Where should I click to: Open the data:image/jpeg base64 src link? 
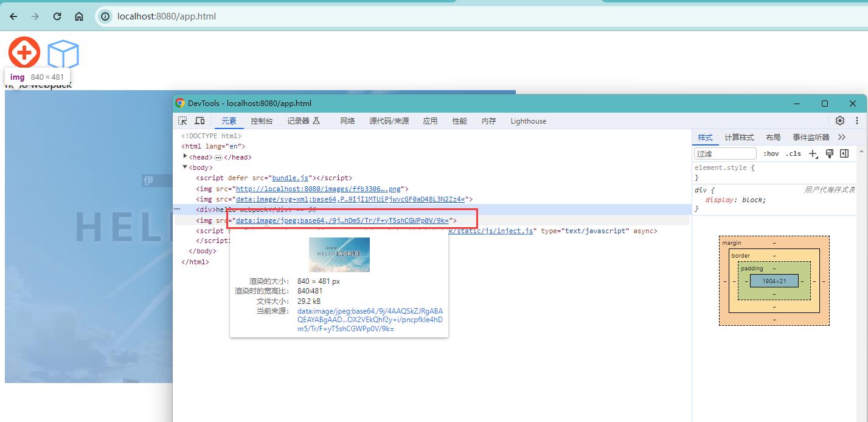pyautogui.click(x=342, y=220)
